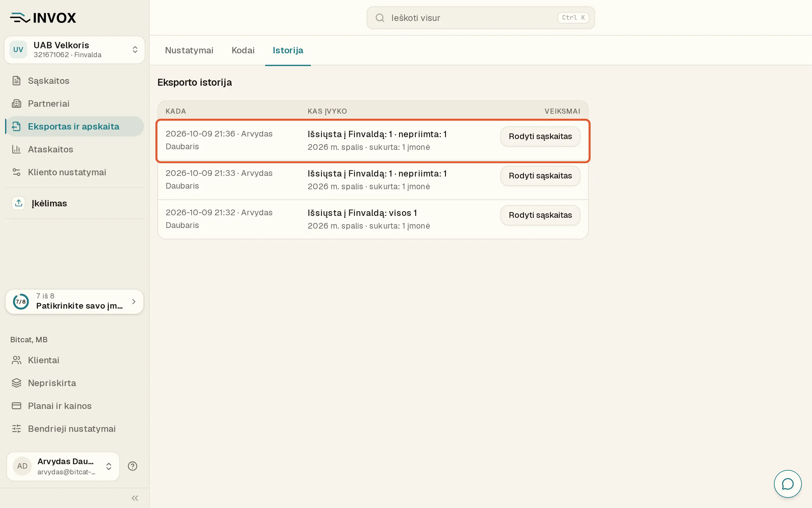Open the help question mark icon
812x508 pixels.
click(133, 466)
